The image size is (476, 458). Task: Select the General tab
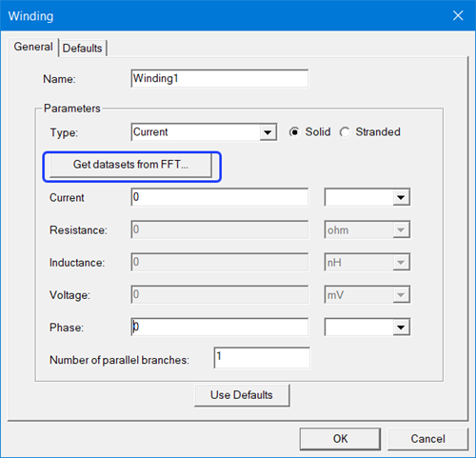[33, 47]
